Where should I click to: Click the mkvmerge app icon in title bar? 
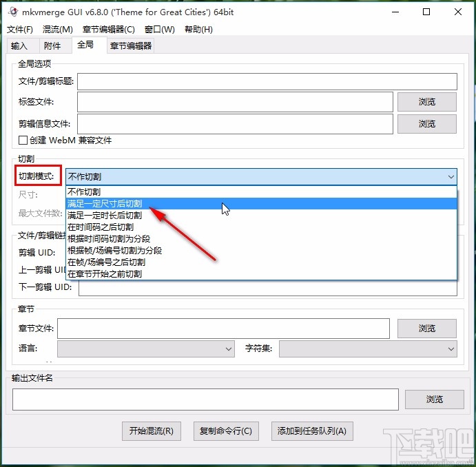[13, 12]
